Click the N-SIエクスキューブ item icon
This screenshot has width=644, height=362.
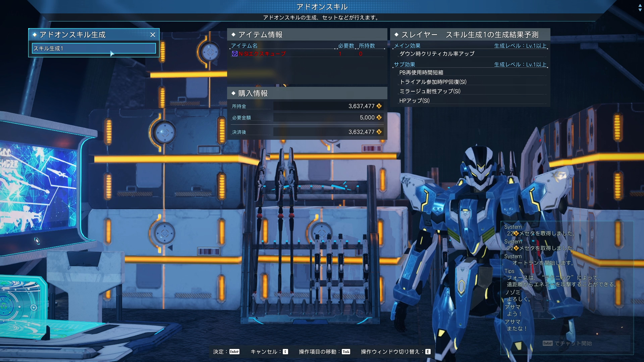coord(235,54)
